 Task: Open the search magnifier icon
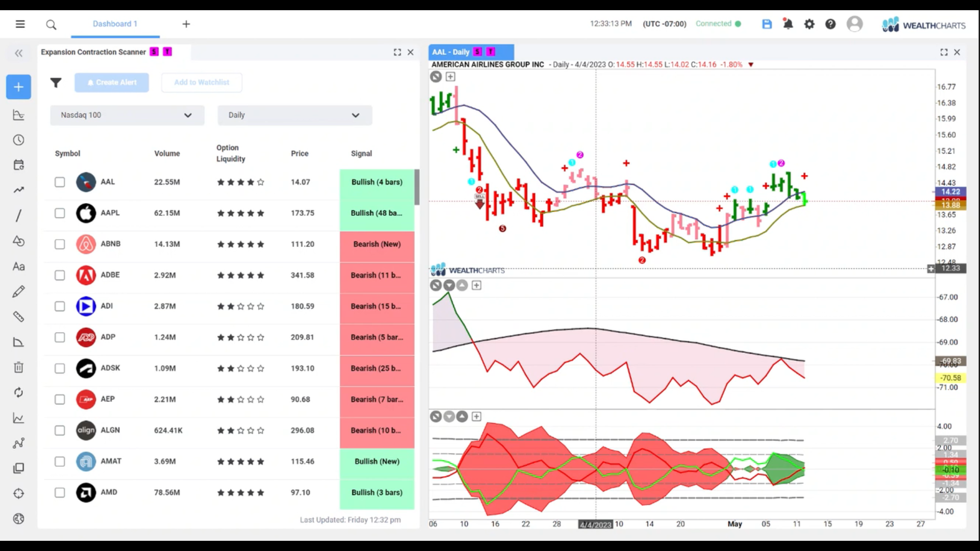[51, 24]
